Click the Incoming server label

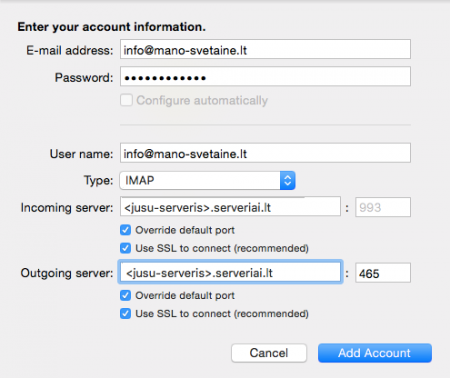coord(67,208)
